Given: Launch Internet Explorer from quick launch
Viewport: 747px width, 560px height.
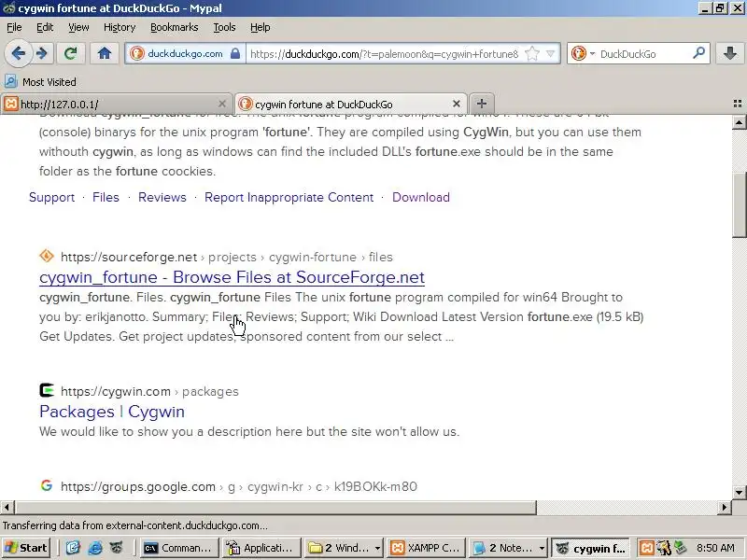Looking at the screenshot, I should [x=95, y=548].
